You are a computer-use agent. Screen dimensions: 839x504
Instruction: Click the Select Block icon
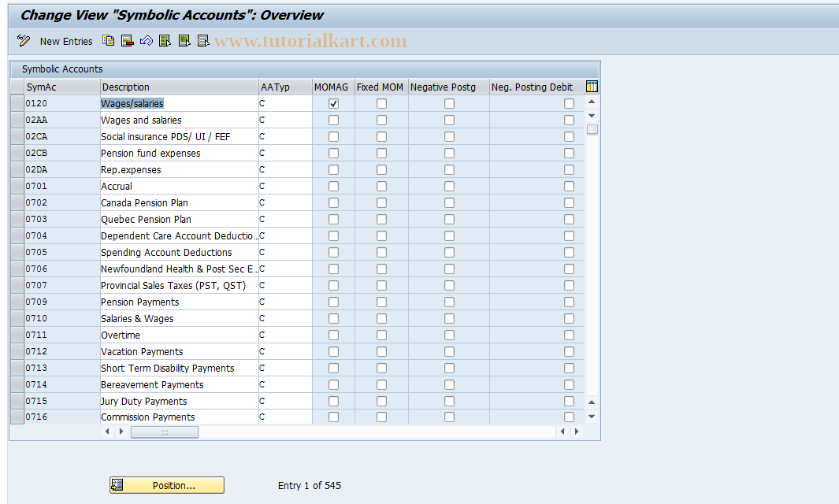click(184, 41)
